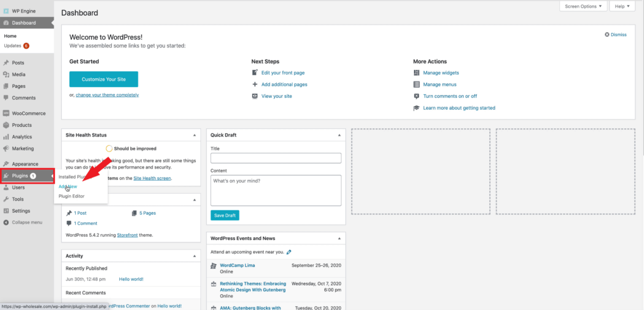This screenshot has height=310, width=644.
Task: Collapse the Quick Draft panel
Action: [x=339, y=135]
